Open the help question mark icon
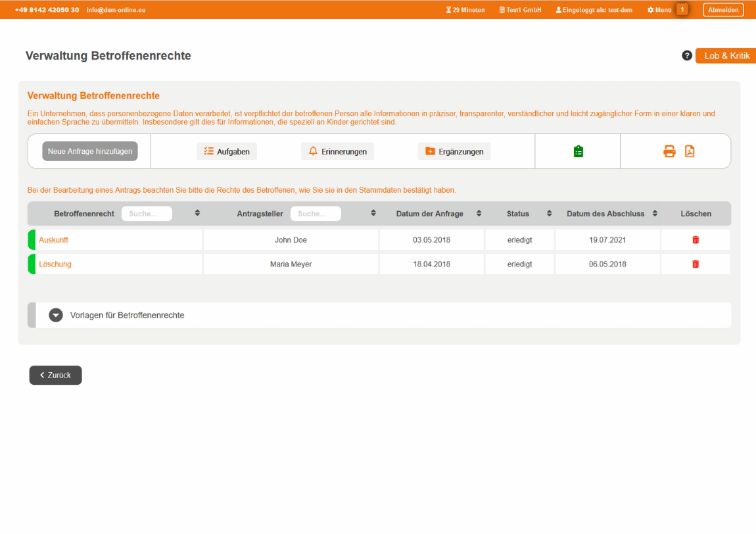The height and width of the screenshot is (534, 756). coord(687,56)
